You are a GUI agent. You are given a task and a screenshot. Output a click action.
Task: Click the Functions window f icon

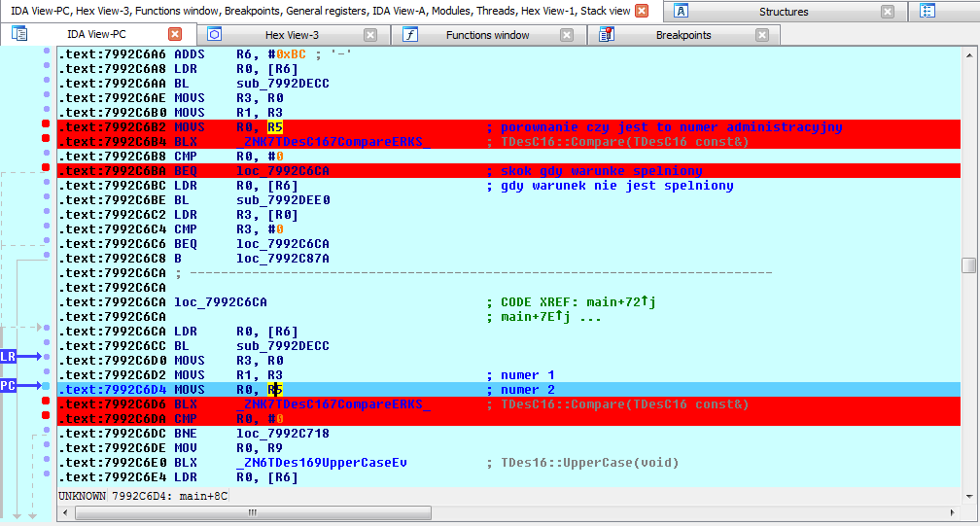tap(410, 34)
